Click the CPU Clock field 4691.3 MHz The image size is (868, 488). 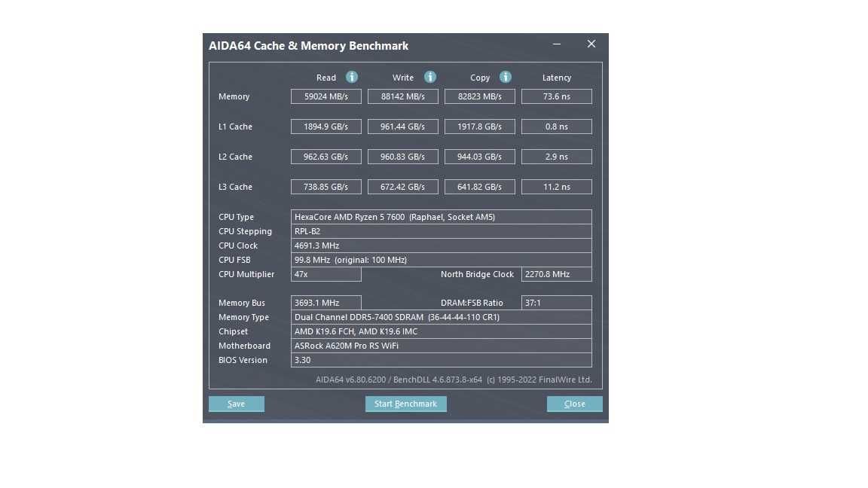(x=442, y=246)
